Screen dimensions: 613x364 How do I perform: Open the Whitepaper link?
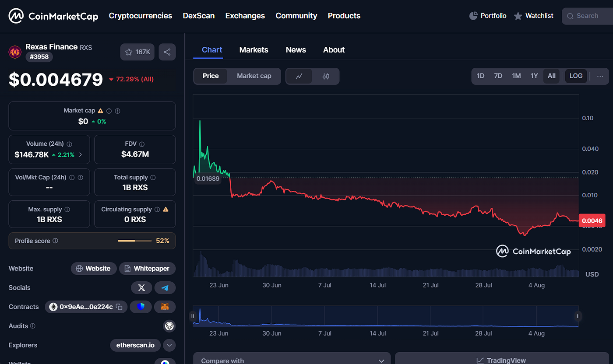[147, 268]
